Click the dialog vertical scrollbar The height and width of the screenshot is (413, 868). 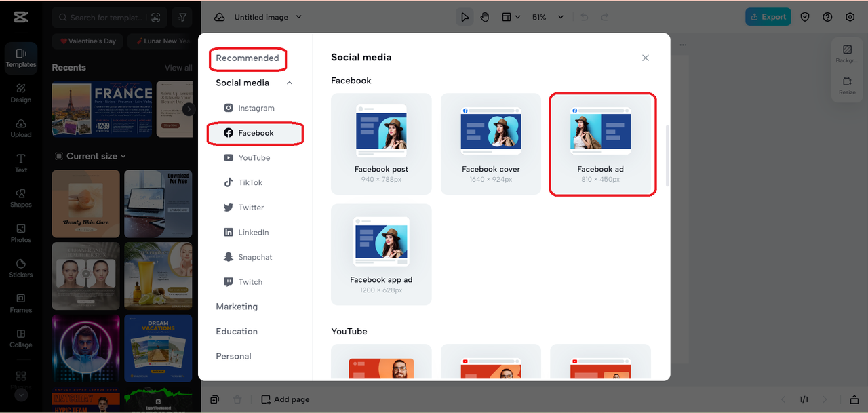pyautogui.click(x=668, y=156)
